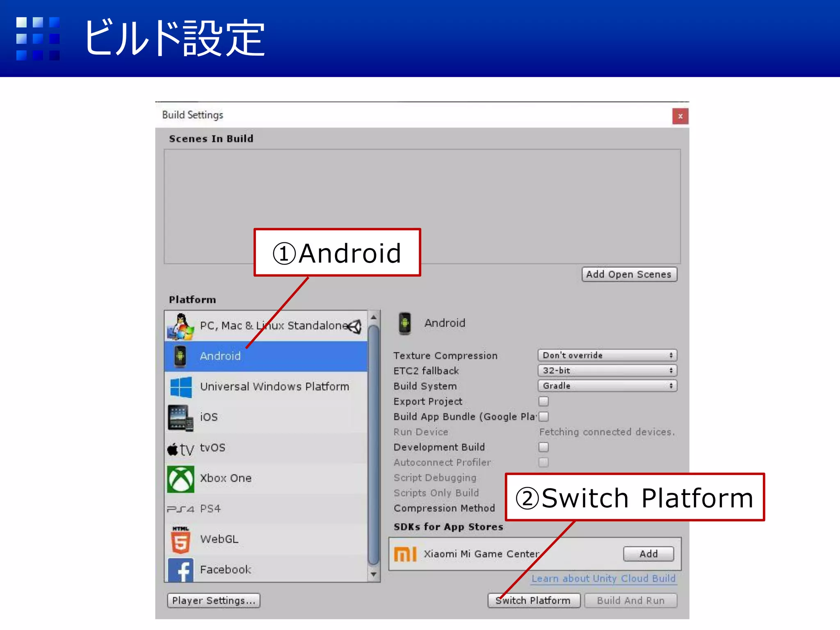Click the Android phone icon in the platform list

pos(180,356)
